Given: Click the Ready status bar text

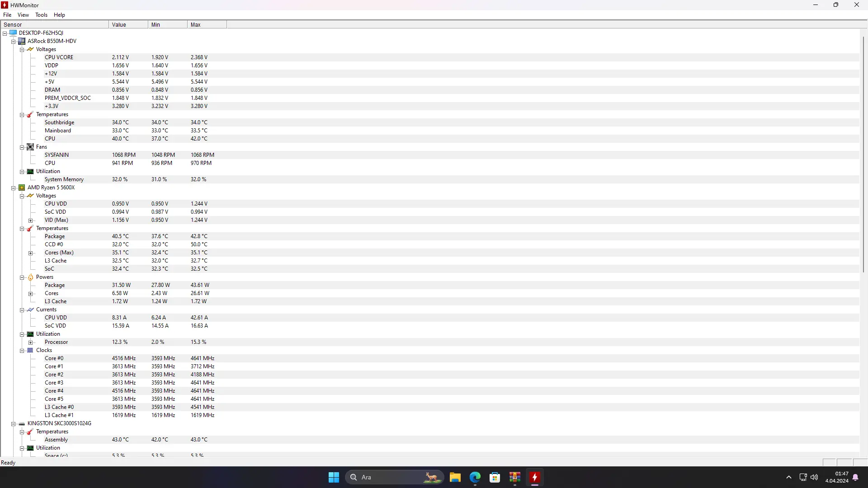Looking at the screenshot, I should [x=8, y=463].
